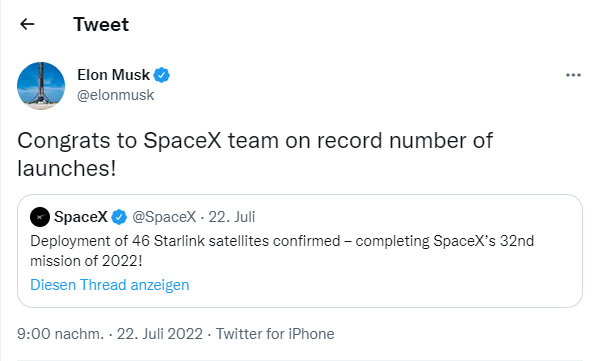Click the Elon Musk display name

[x=113, y=75]
